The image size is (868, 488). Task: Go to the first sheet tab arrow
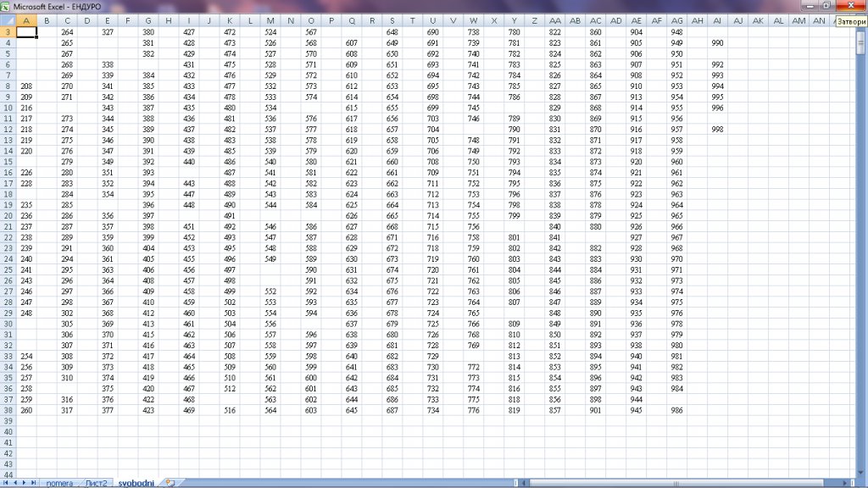(x=6, y=483)
